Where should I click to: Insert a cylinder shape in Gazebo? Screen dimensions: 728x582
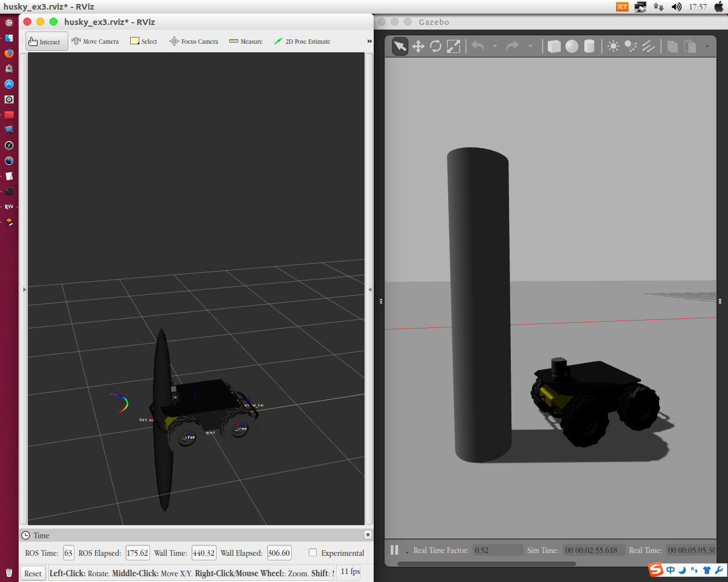pyautogui.click(x=589, y=46)
